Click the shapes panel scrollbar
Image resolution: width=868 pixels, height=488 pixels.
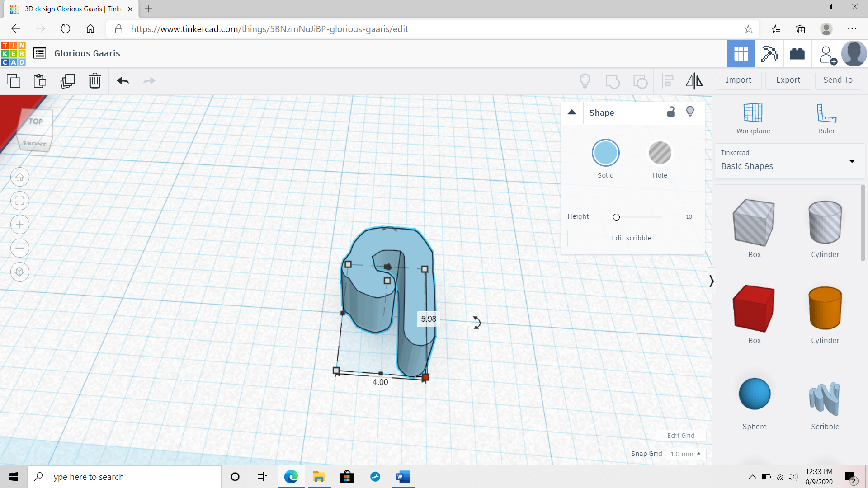point(863,223)
